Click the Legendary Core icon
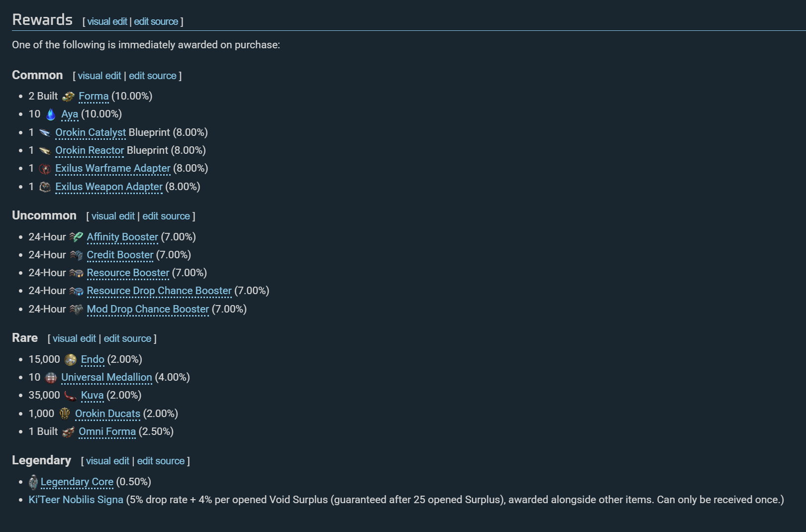This screenshot has height=532, width=806. click(33, 482)
